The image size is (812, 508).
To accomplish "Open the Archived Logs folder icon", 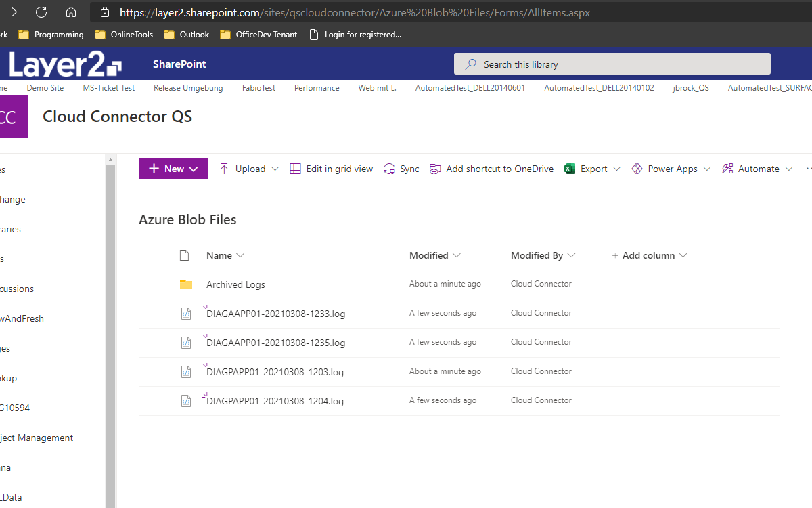I will [x=186, y=284].
